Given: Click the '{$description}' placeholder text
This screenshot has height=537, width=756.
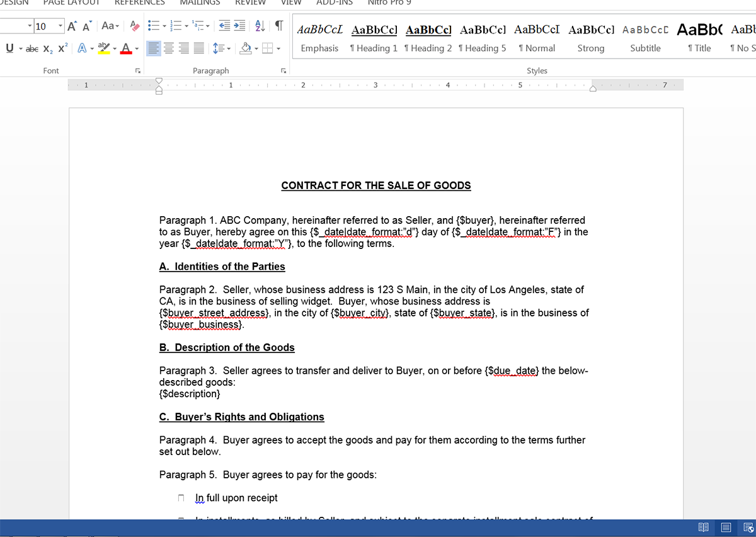Looking at the screenshot, I should tap(190, 394).
